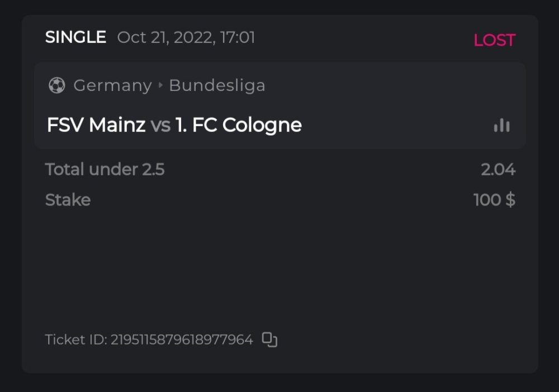Image resolution: width=559 pixels, height=392 pixels.
Task: Open the Germany country link
Action: tap(112, 85)
